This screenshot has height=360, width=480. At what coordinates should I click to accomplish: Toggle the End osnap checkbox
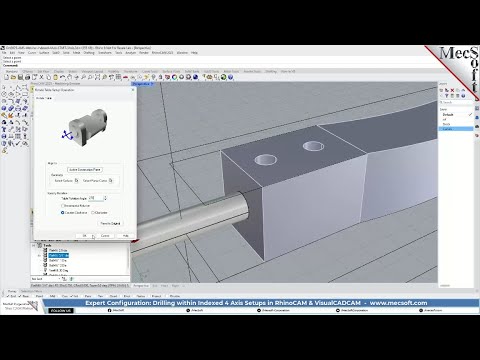9,296
